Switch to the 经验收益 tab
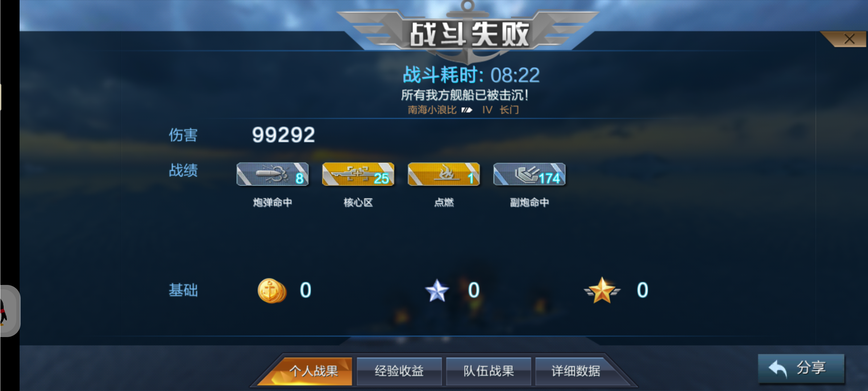 pyautogui.click(x=399, y=371)
